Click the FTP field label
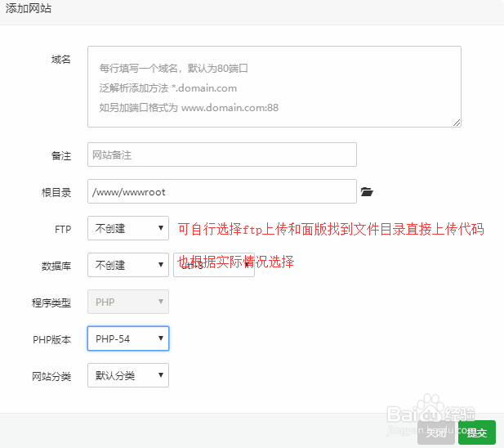This screenshot has width=504, height=448. coord(63,229)
